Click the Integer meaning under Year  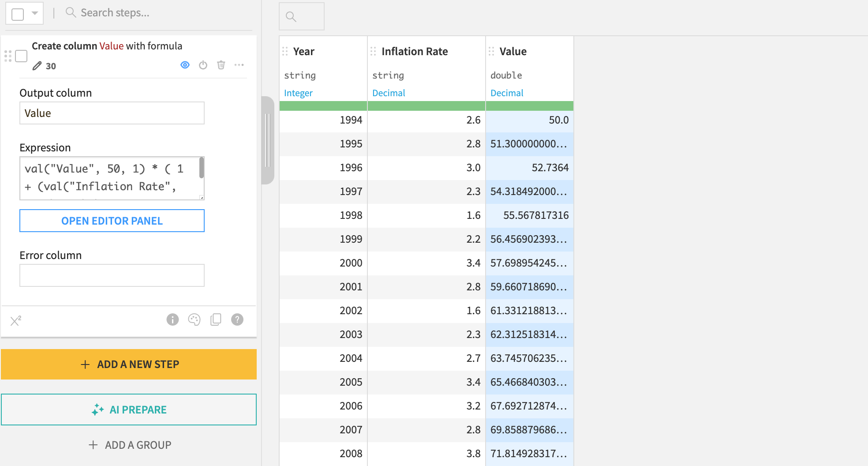[298, 93]
